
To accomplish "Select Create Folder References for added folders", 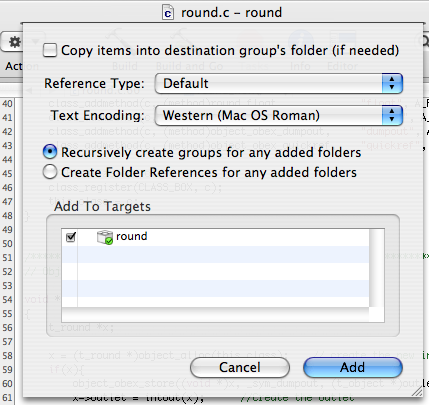I will point(50,172).
